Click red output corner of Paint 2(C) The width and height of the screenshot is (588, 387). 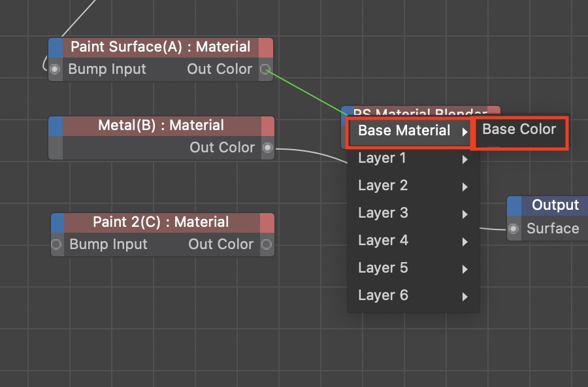(267, 222)
